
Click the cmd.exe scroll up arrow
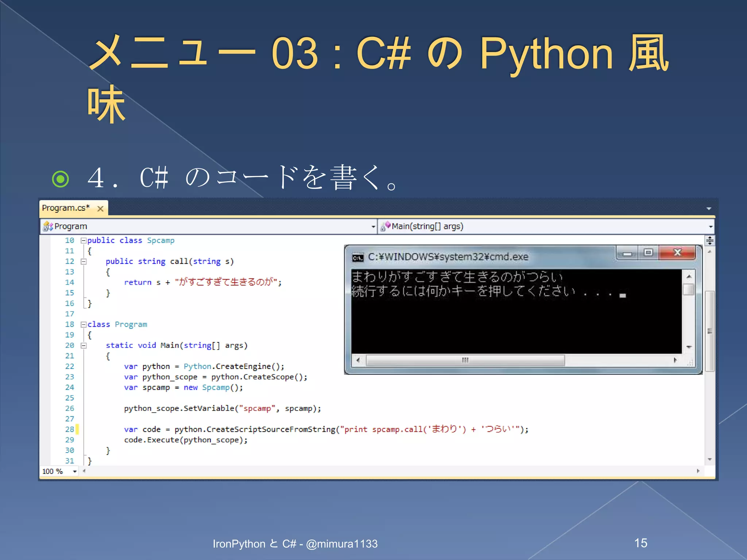coord(689,277)
